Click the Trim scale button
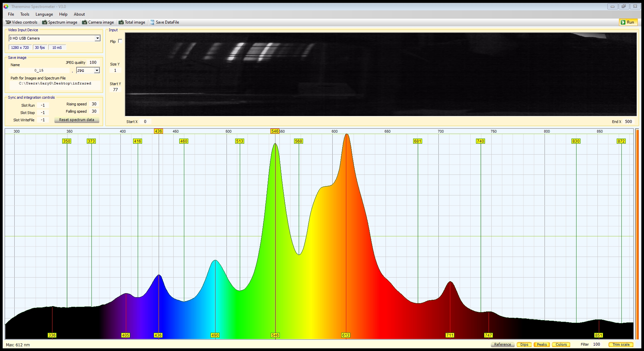Image resolution: width=644 pixels, height=351 pixels. pos(621,344)
